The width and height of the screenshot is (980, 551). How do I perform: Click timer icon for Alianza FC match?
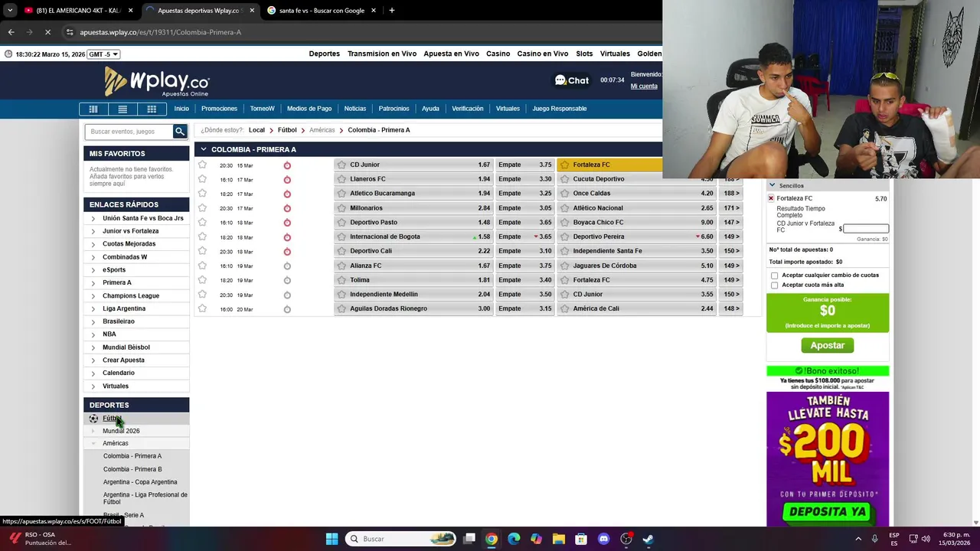[287, 266]
